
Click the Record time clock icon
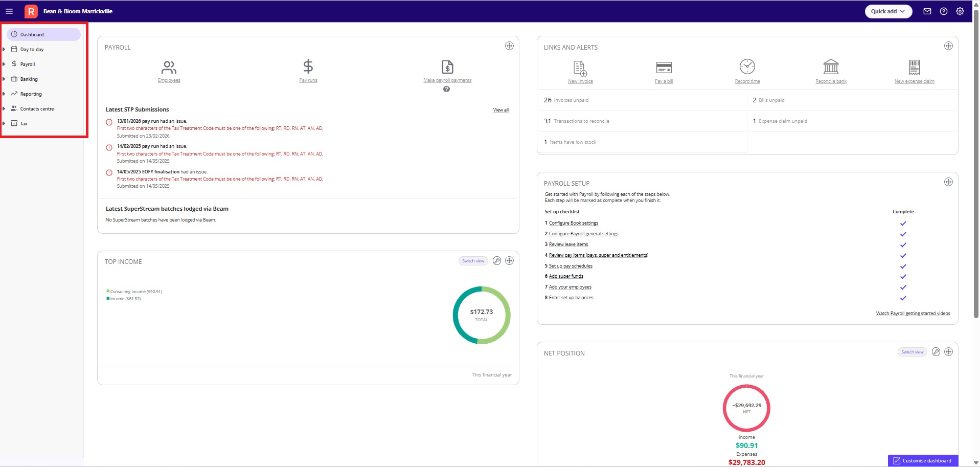[747, 66]
